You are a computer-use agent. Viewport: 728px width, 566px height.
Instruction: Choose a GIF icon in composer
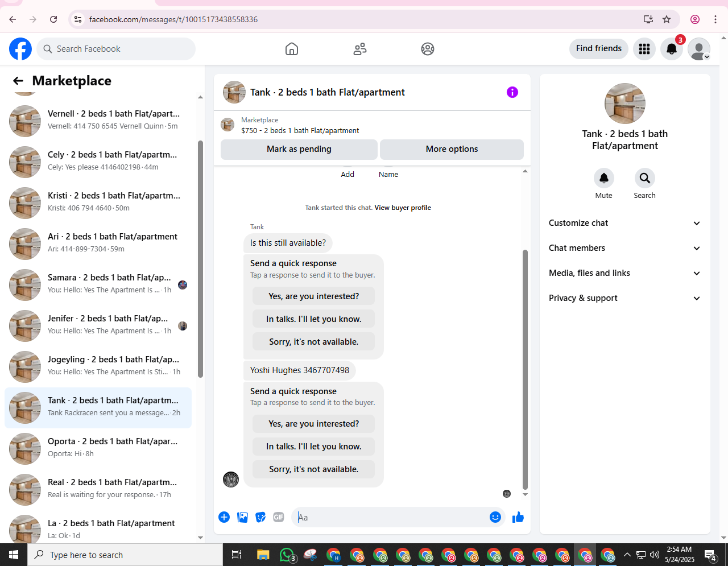[279, 517]
